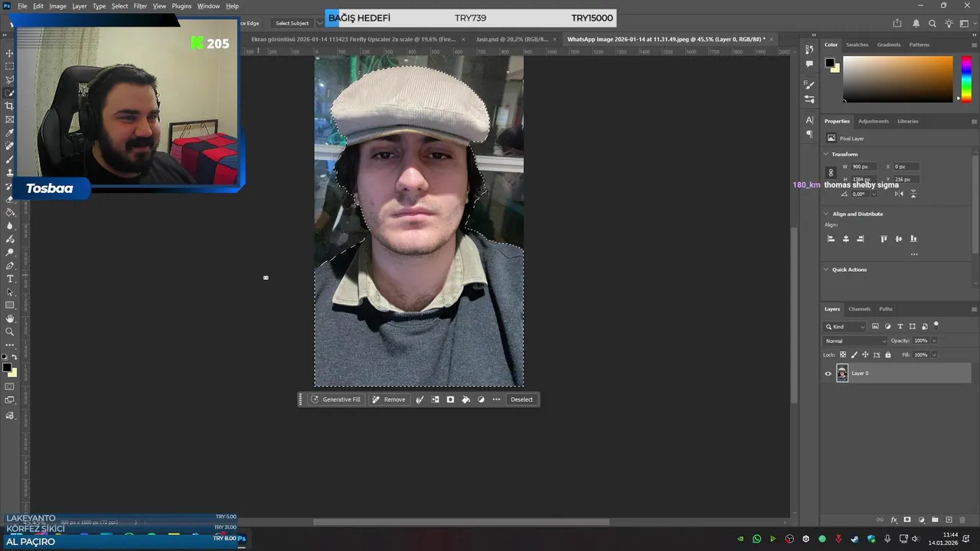Create a new layer plus icon
Viewport: 980px width, 551px height.
(x=949, y=520)
